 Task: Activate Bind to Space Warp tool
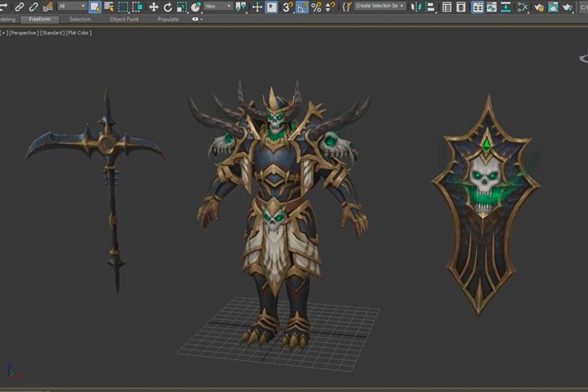pos(47,7)
